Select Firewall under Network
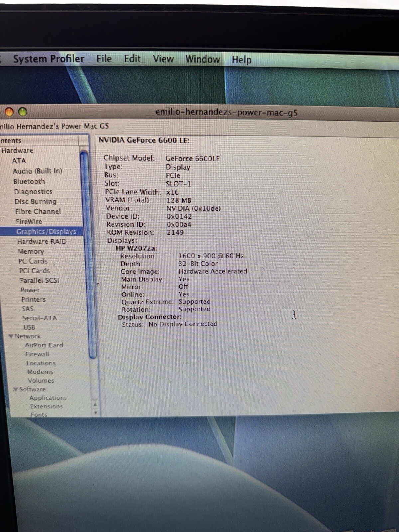The image size is (399, 532). point(37,354)
